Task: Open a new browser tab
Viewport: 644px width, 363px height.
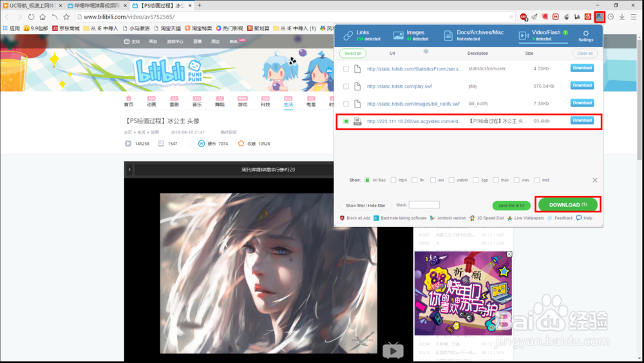Action: [200, 5]
